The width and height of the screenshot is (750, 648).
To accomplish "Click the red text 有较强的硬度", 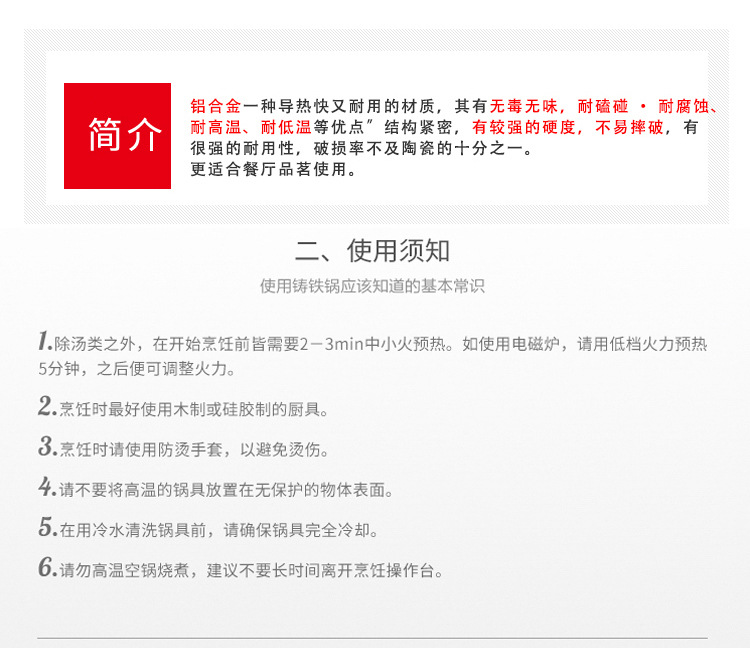I will [x=523, y=127].
